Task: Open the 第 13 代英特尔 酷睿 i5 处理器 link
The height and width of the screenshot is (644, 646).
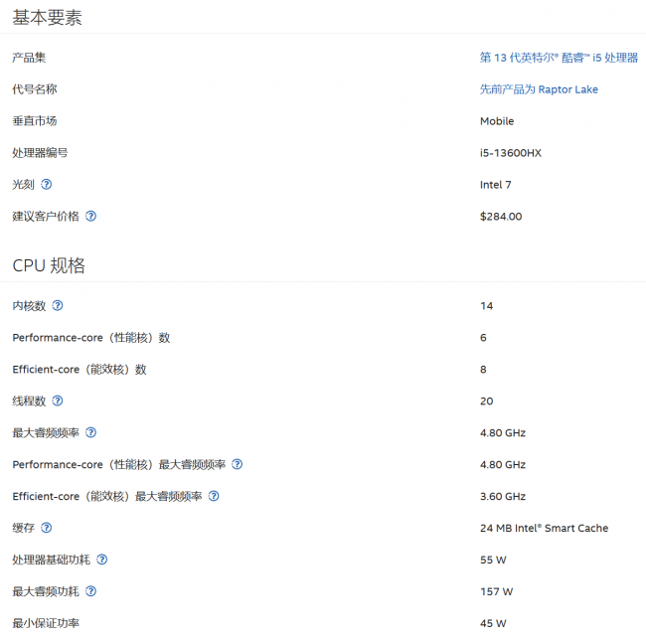Action: click(x=559, y=58)
